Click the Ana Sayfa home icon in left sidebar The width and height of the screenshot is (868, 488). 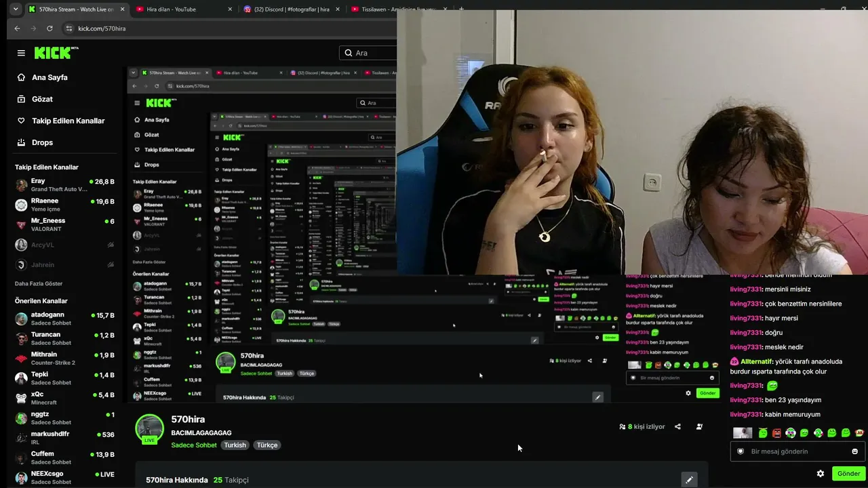[x=21, y=77]
